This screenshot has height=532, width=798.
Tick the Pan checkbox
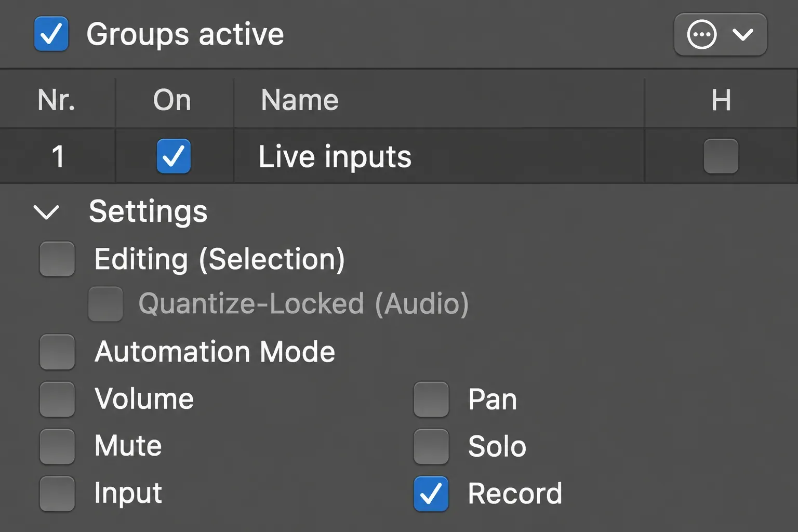(431, 399)
